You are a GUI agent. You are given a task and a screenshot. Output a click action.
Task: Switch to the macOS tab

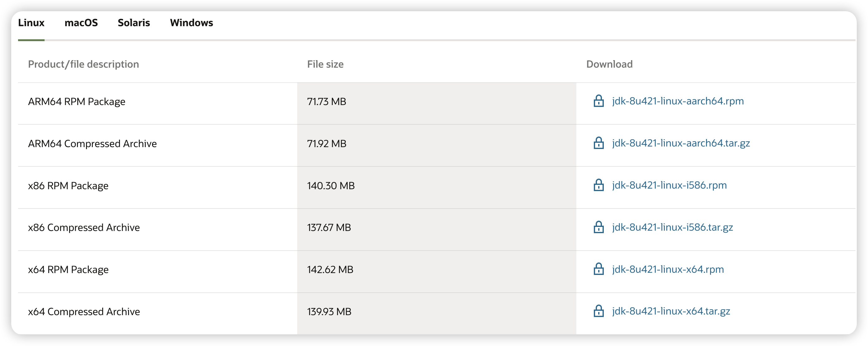(x=81, y=23)
